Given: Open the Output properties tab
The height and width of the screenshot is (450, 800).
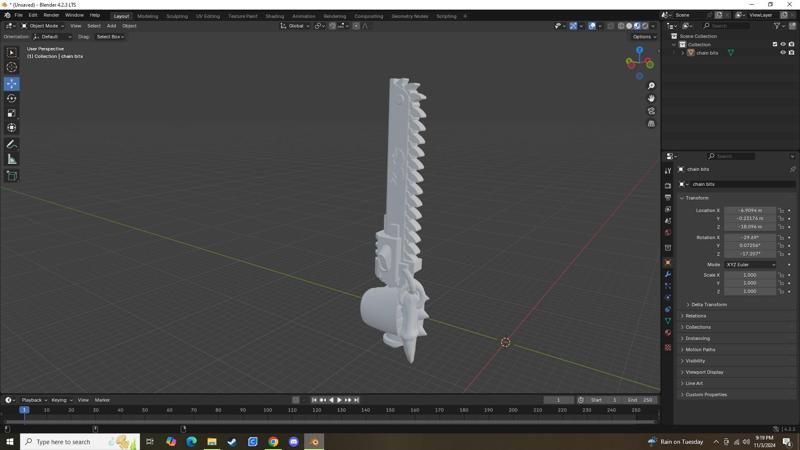Looking at the screenshot, I should pos(668,197).
